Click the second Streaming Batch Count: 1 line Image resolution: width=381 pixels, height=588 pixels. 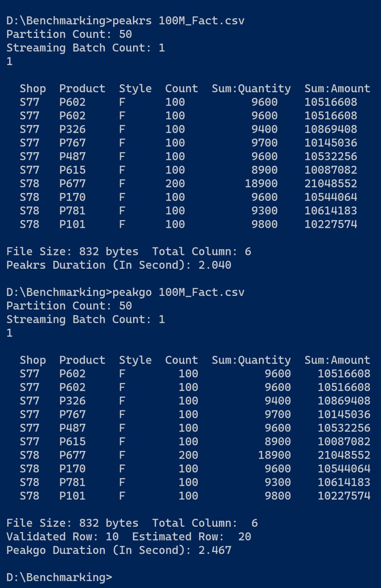[86, 319]
